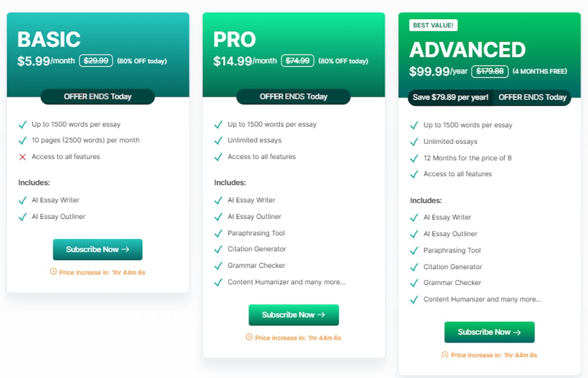The image size is (588, 378).
Task: Click the clock icon under the Pro plan
Action: tap(249, 337)
